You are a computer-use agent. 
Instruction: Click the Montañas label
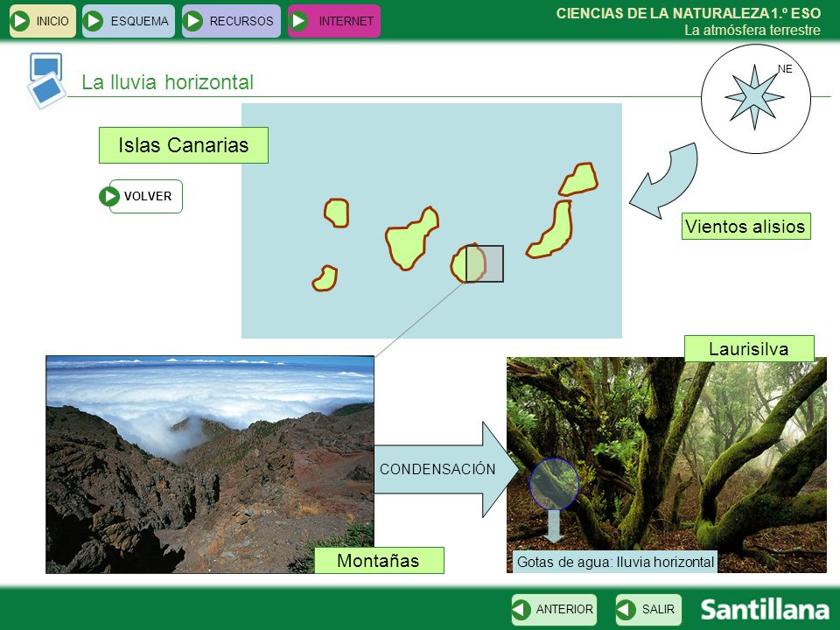pos(379,560)
